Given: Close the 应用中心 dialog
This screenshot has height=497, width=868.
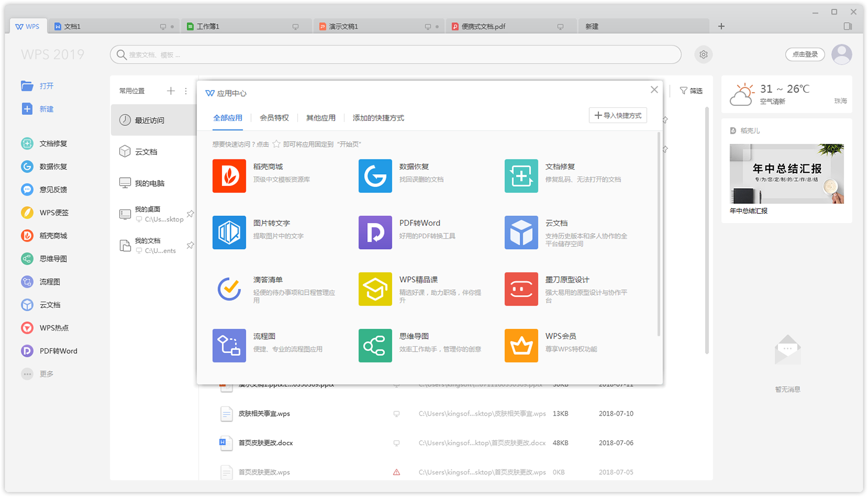Looking at the screenshot, I should point(654,90).
